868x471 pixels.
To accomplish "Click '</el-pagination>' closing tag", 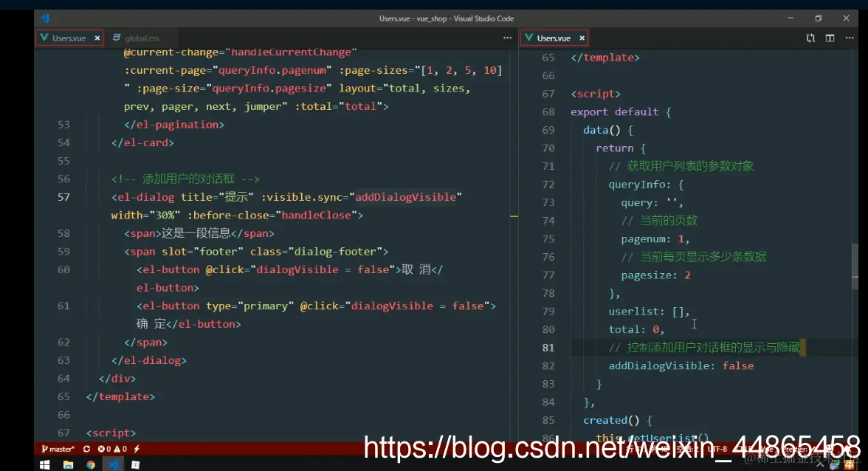I will tap(174, 125).
